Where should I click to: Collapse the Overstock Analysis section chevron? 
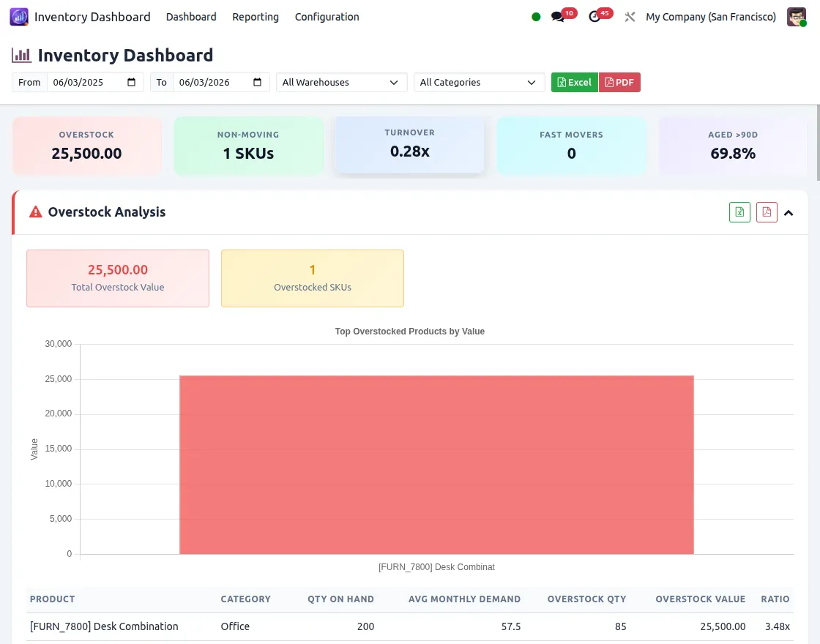(789, 212)
